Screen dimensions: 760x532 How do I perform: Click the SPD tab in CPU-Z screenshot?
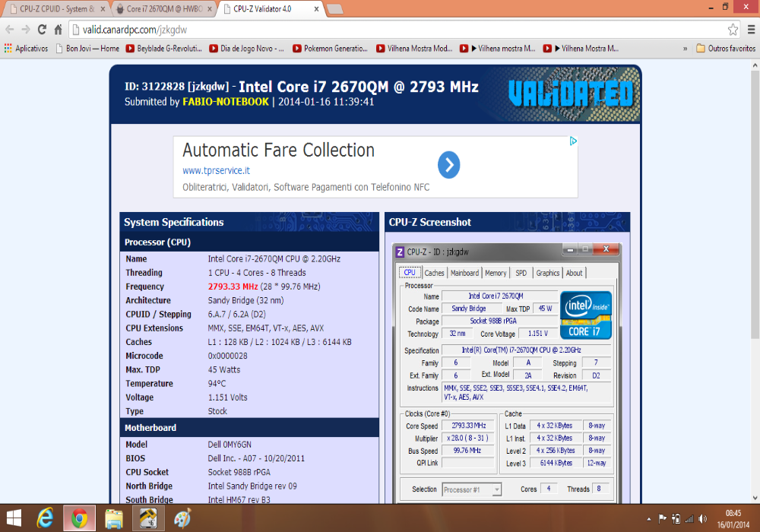(x=521, y=273)
